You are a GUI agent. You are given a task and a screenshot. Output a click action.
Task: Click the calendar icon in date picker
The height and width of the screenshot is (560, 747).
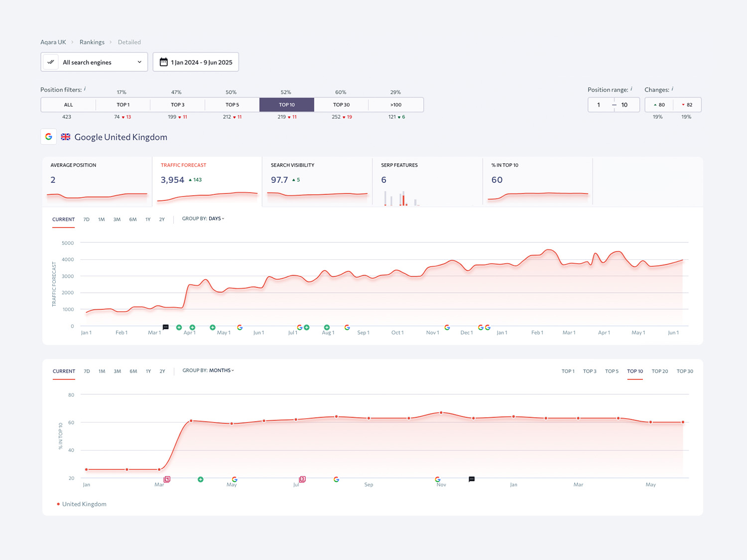click(163, 62)
